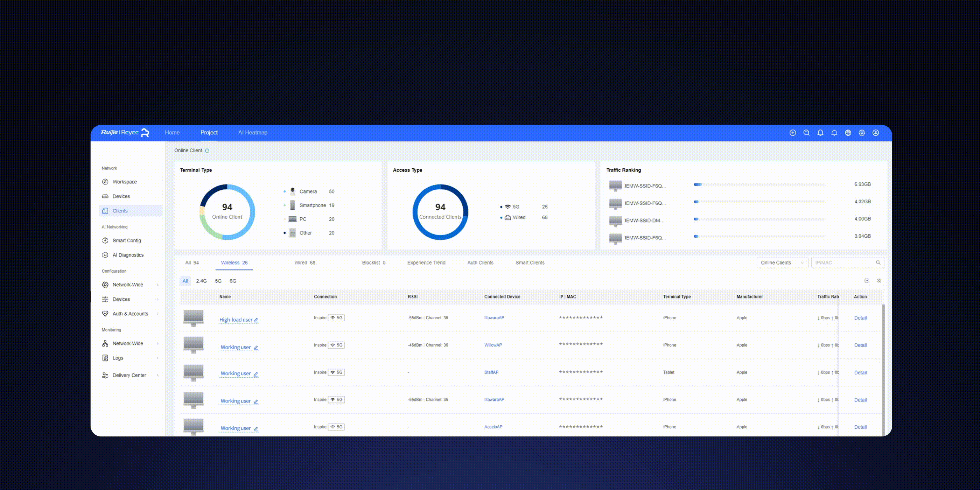Click edit pencil next to High-load user
The height and width of the screenshot is (490, 980).
256,320
